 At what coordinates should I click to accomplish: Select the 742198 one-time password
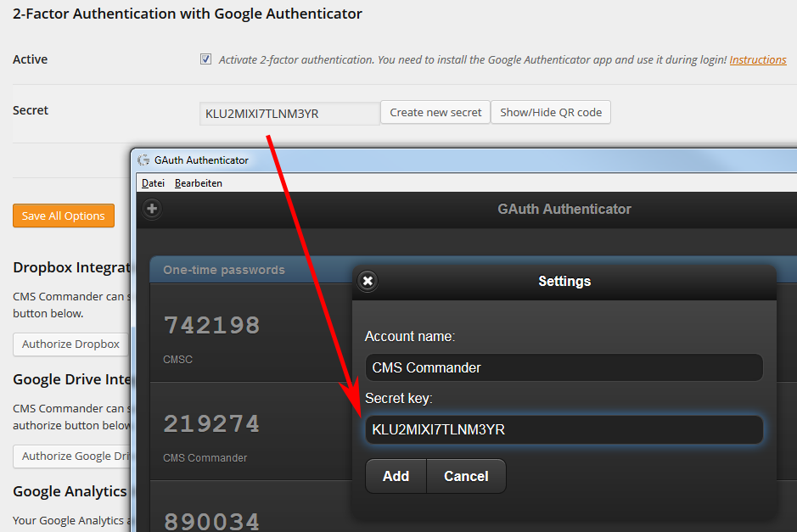click(212, 326)
